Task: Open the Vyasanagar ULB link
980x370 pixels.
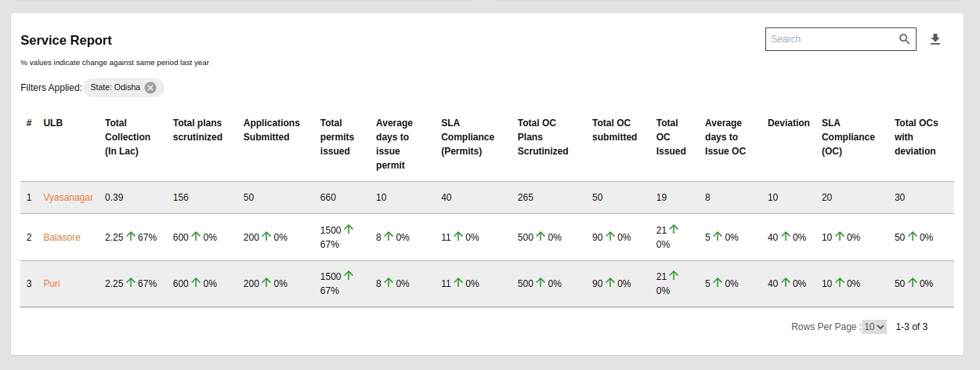Action: coord(68,198)
